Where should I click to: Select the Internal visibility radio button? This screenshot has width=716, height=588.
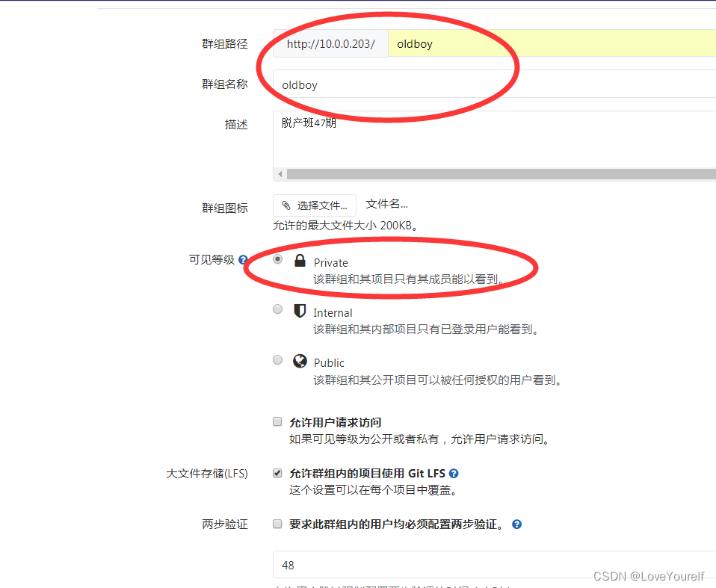[x=277, y=309]
